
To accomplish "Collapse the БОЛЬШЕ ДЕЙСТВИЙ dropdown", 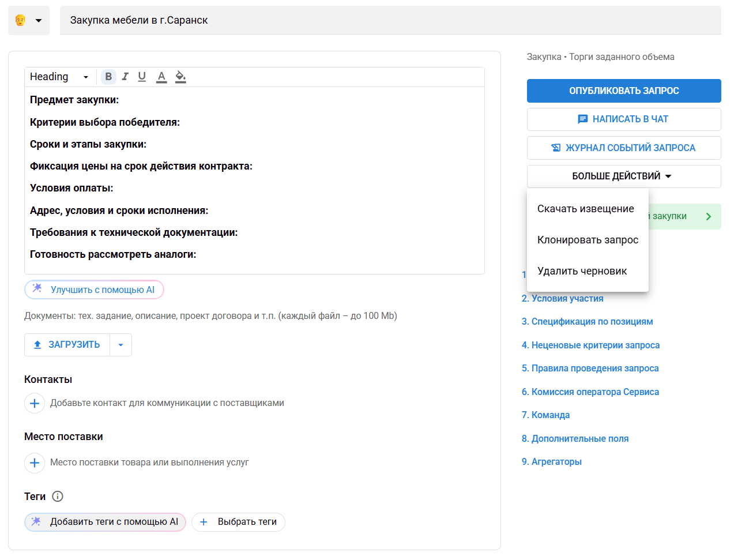I will coord(623,176).
